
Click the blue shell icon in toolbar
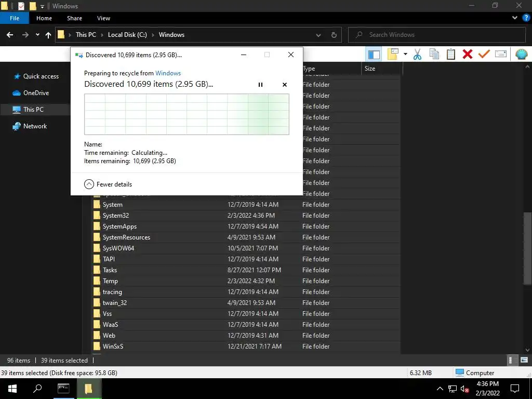[x=521, y=54]
